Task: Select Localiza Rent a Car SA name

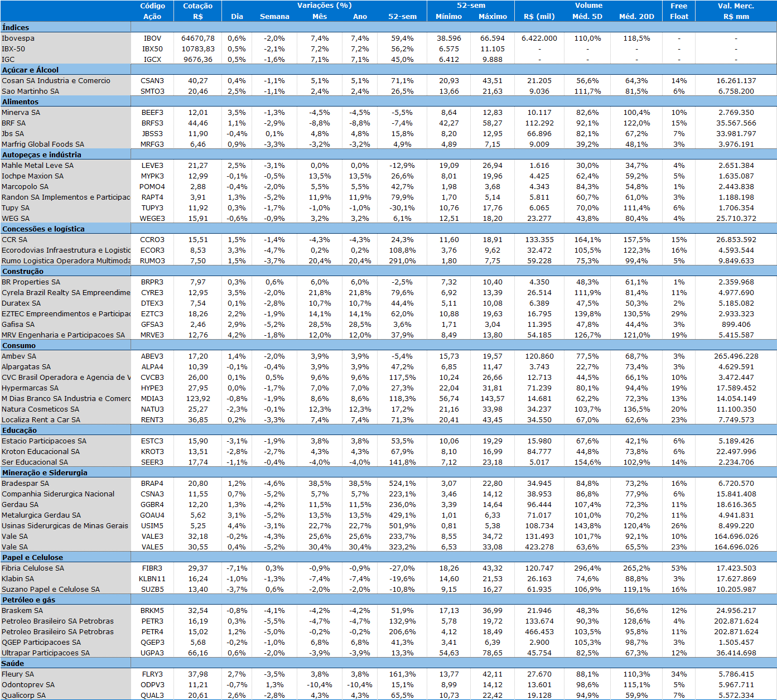Action: tap(41, 420)
